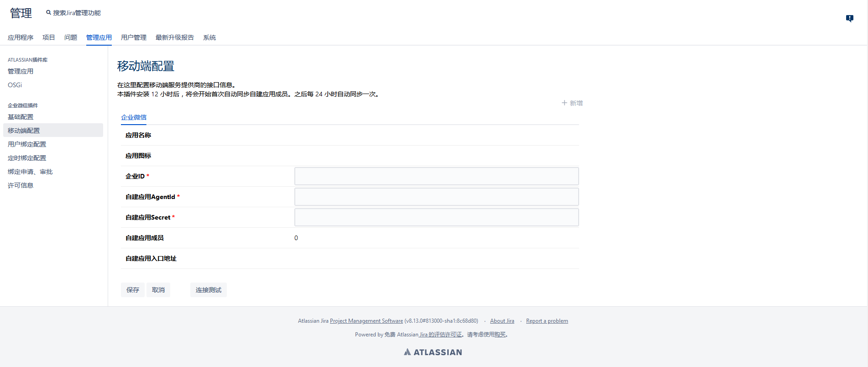Open the 系统 admin tab
The width and height of the screenshot is (868, 367).
209,37
